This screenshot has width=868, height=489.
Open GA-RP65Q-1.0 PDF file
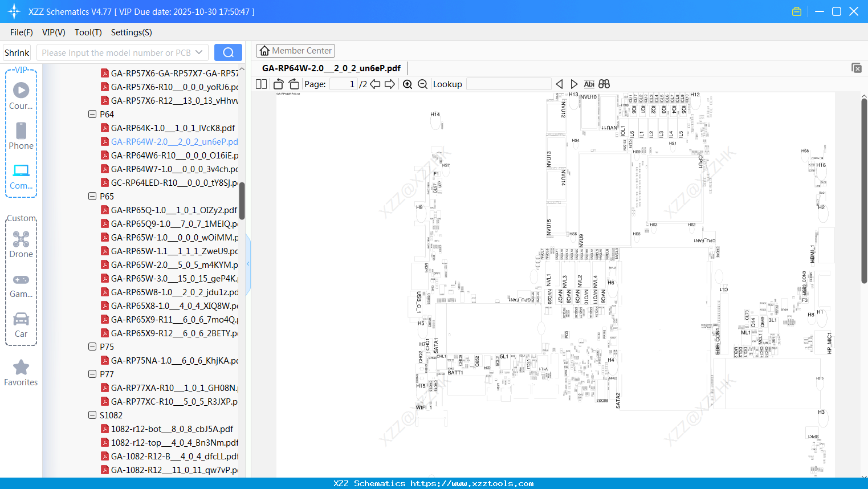[169, 210]
